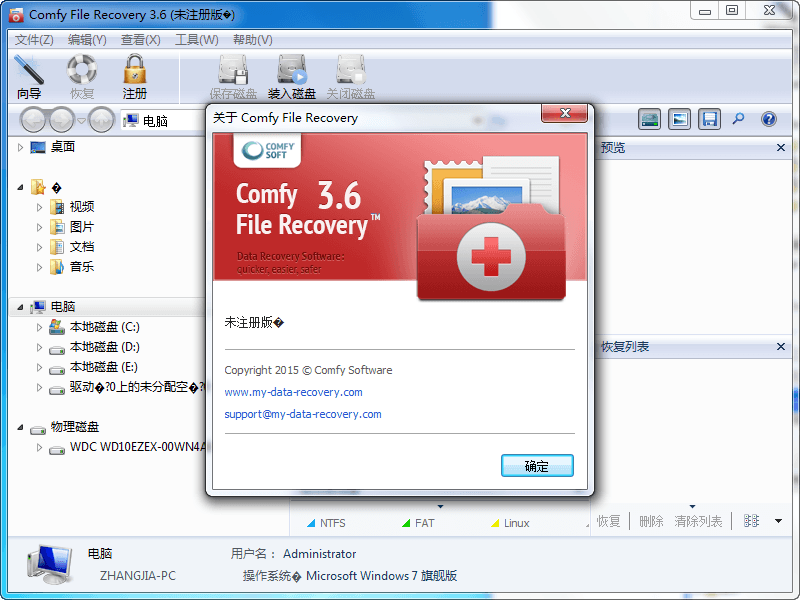Click the FAT legend label
The image size is (800, 600).
click(x=424, y=523)
